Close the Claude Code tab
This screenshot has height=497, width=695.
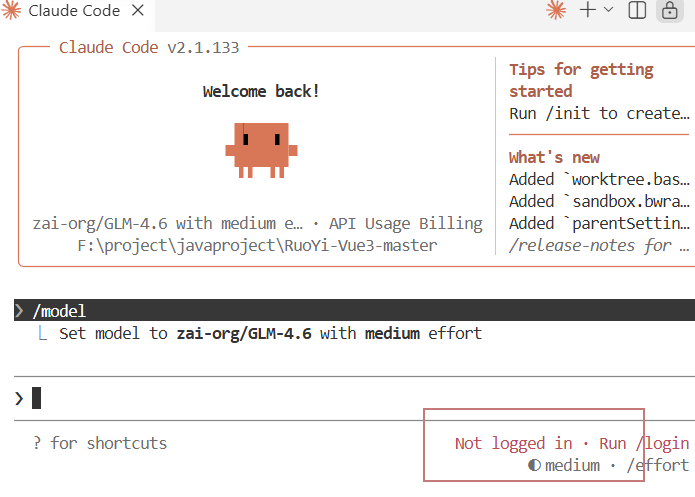138,10
